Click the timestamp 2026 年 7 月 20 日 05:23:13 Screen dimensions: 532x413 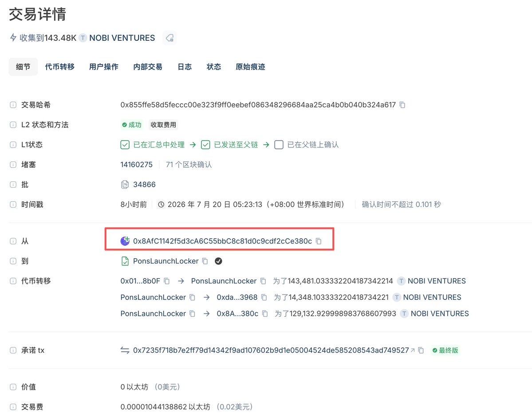coord(256,205)
